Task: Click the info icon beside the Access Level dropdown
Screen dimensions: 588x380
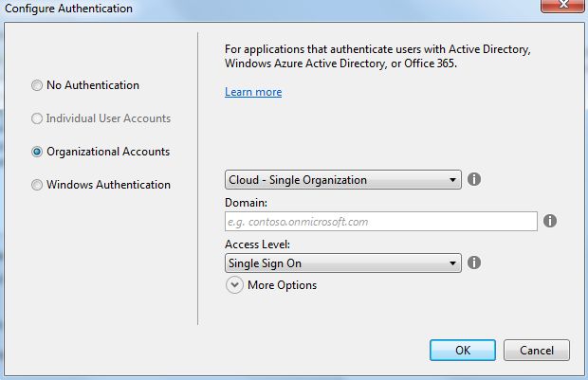Action: 475,262
